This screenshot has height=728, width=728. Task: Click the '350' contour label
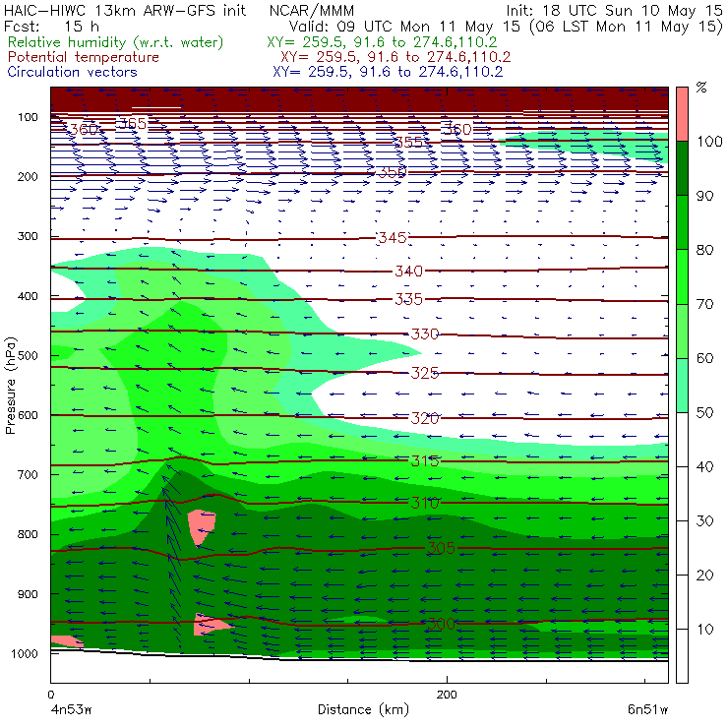[393, 173]
